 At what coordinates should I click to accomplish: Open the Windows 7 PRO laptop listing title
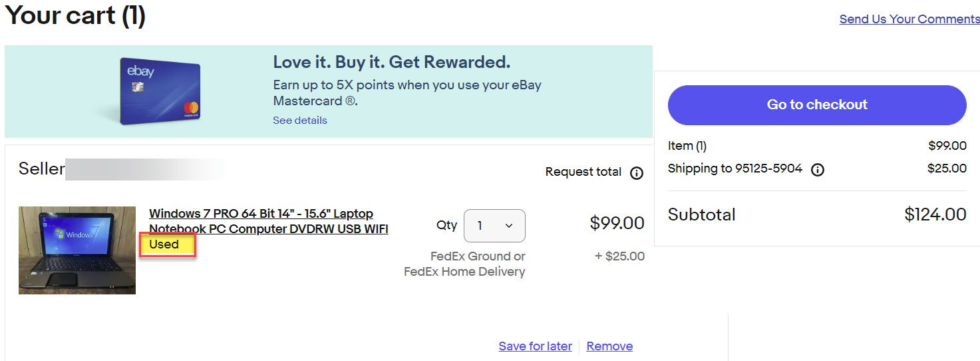pyautogui.click(x=268, y=221)
